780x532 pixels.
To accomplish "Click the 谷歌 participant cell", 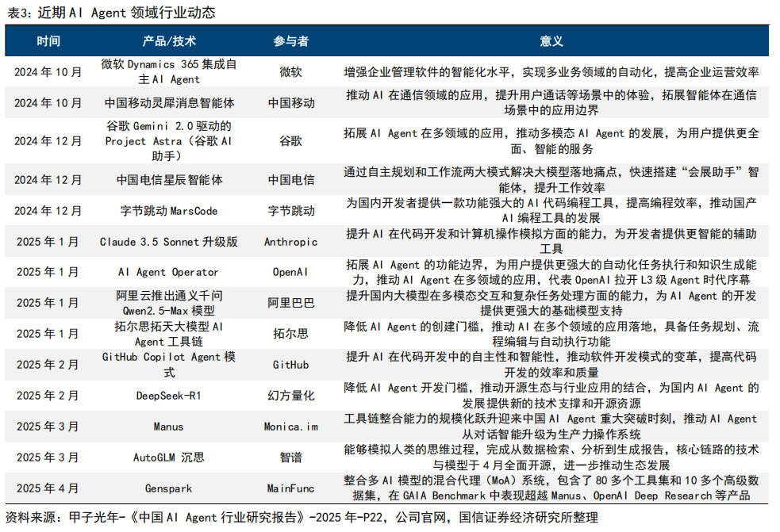I will (291, 141).
